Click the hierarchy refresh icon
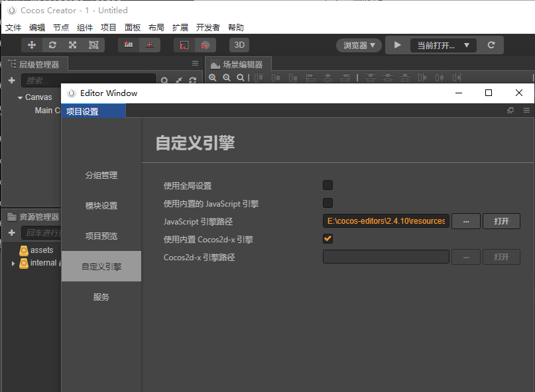This screenshot has width=535, height=392. [x=193, y=80]
